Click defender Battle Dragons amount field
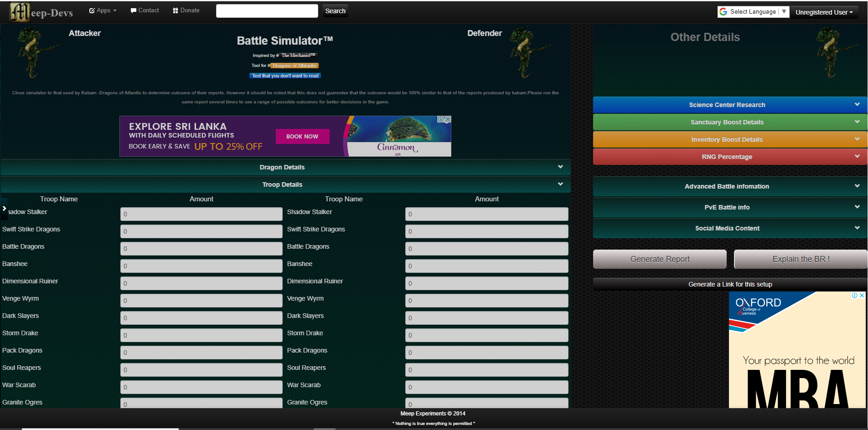 pos(486,249)
